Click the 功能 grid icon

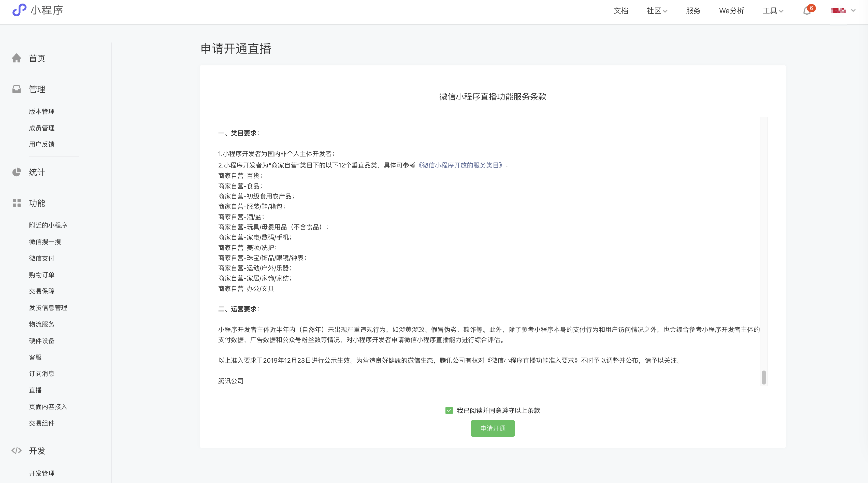tap(17, 203)
